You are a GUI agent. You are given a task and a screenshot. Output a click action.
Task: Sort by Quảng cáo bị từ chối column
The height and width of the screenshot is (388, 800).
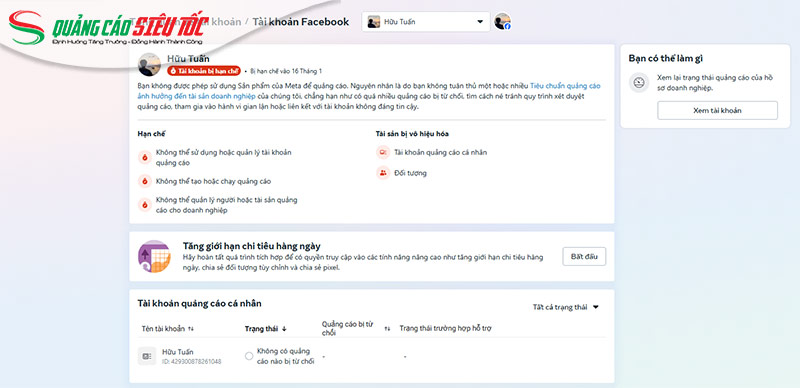pyautogui.click(x=356, y=329)
